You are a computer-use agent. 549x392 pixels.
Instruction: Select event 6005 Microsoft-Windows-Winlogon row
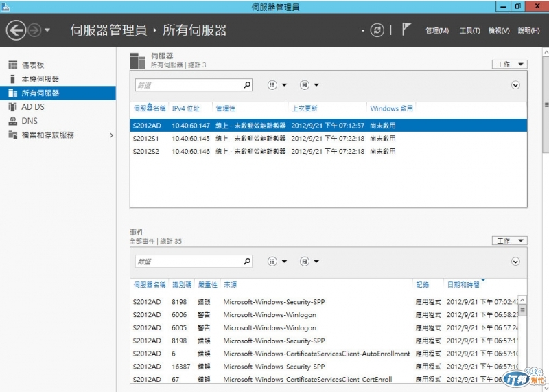pyautogui.click(x=325, y=328)
